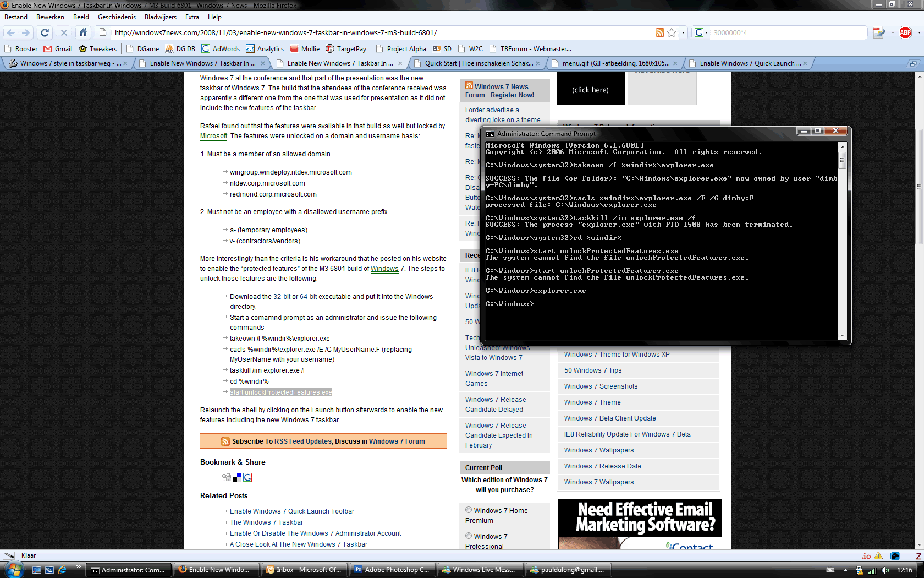
Task: Open '50 Windows 7 Tips' sidebar link
Action: pyautogui.click(x=593, y=370)
